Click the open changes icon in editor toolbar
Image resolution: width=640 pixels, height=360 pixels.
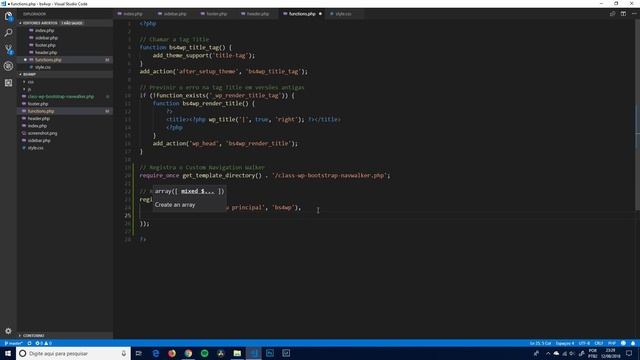612,14
